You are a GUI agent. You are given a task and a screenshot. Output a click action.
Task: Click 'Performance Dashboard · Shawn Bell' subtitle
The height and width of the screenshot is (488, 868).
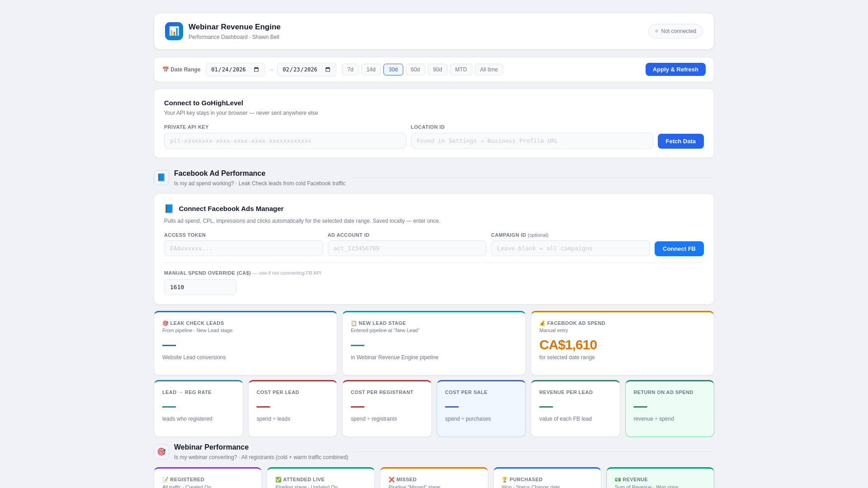coord(234,37)
